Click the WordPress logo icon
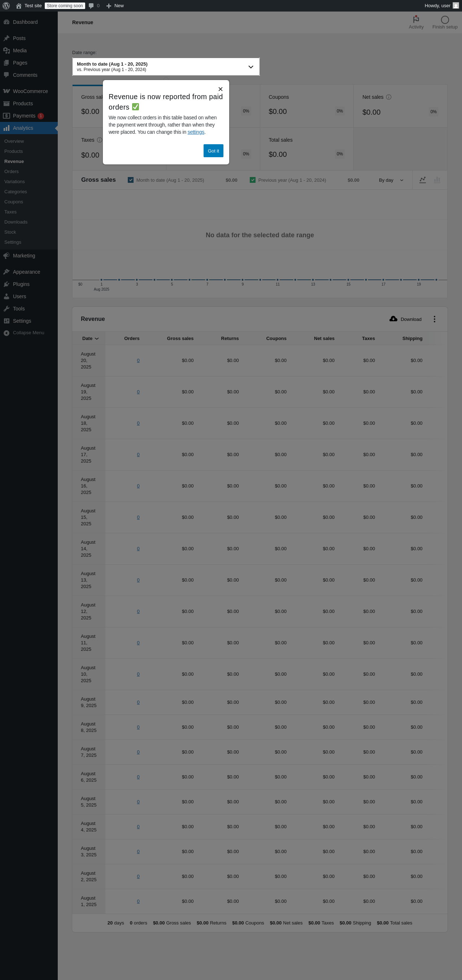 pyautogui.click(x=6, y=6)
